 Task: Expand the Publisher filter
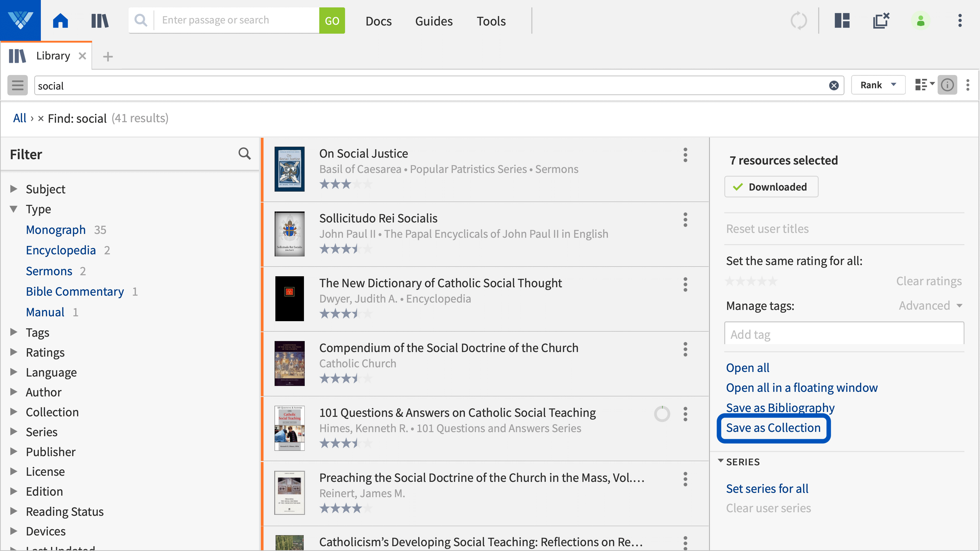click(14, 451)
